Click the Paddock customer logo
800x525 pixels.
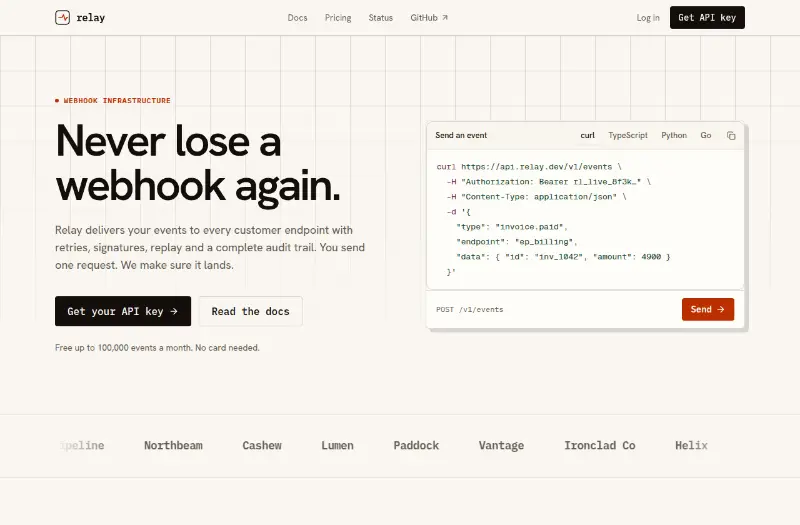(416, 445)
